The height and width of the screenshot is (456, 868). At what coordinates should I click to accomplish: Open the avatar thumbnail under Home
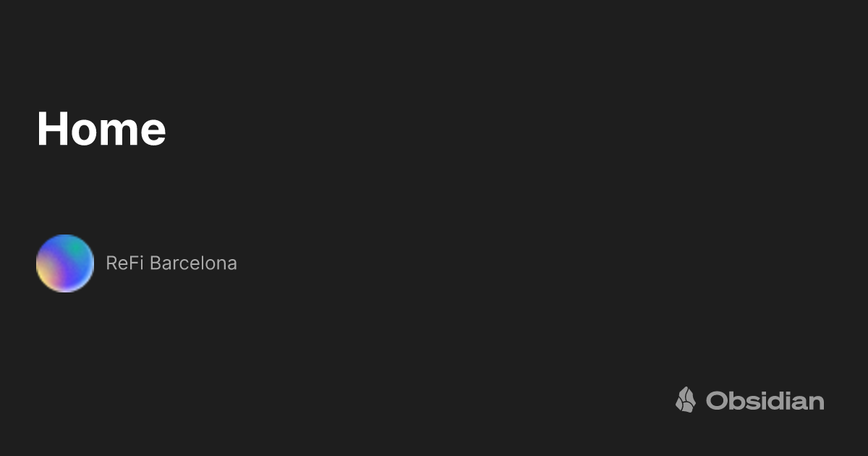(x=65, y=263)
